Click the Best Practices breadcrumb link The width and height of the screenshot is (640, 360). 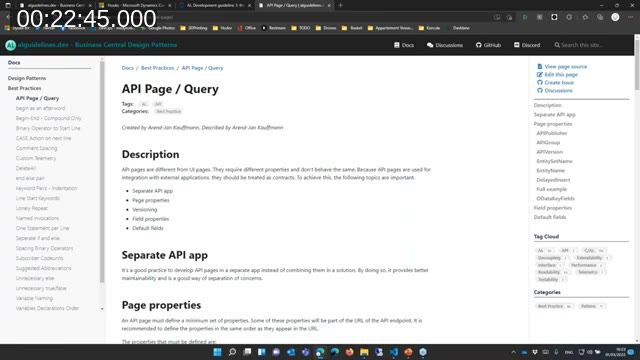pyautogui.click(x=158, y=68)
